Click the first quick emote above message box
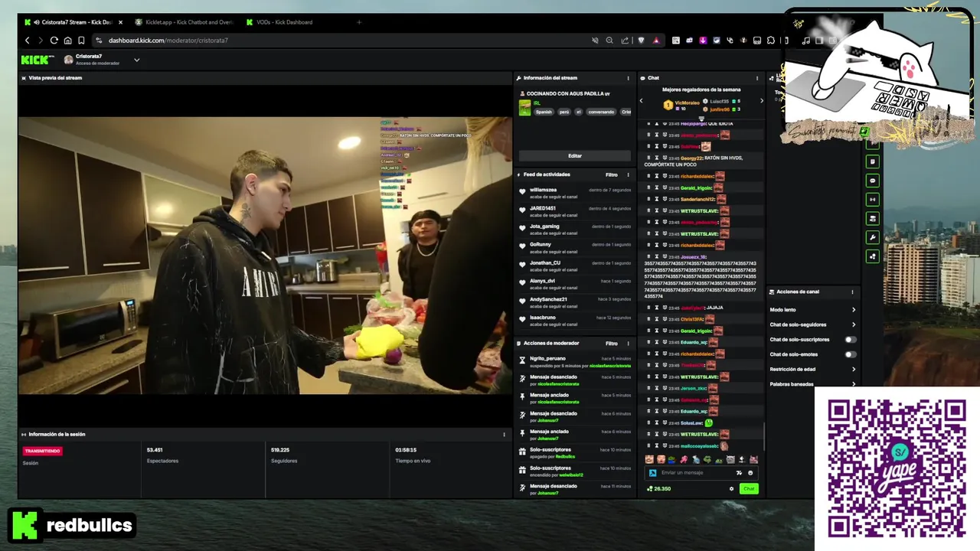The width and height of the screenshot is (980, 551). pos(649,459)
